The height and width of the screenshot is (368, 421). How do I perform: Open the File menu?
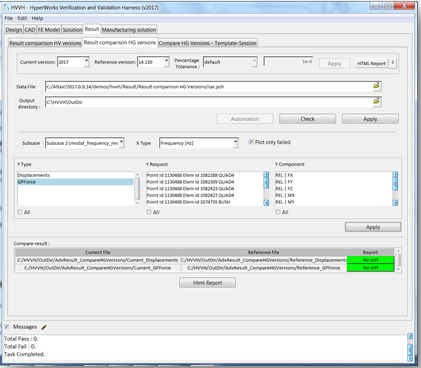point(8,18)
